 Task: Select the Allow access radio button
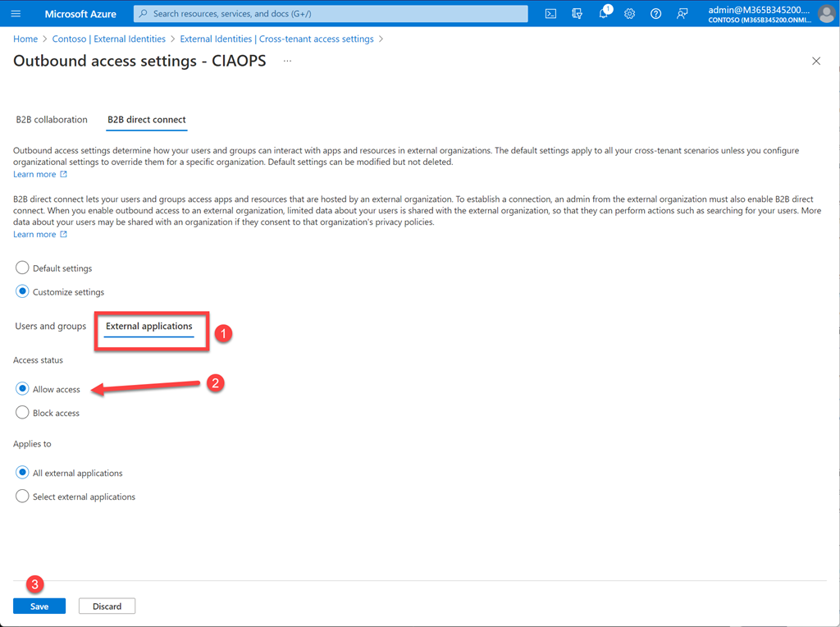click(x=23, y=389)
